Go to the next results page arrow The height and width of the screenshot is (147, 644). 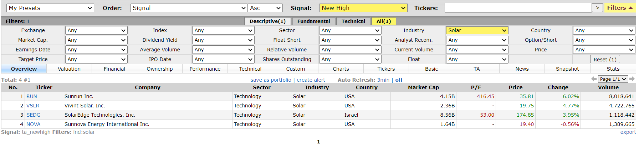pyautogui.click(x=632, y=79)
